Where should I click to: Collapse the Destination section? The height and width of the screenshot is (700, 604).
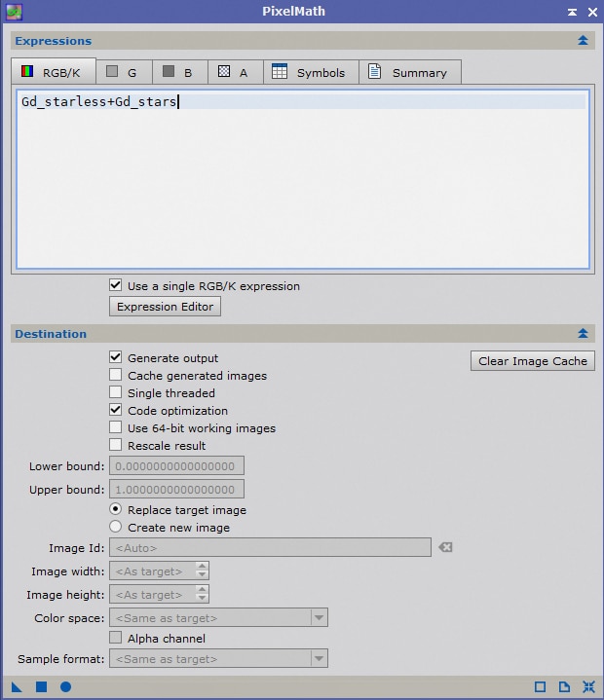click(x=583, y=334)
